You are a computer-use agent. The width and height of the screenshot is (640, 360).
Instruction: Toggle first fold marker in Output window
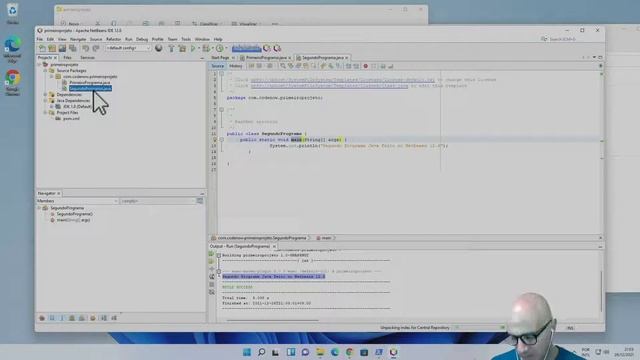coord(219,256)
